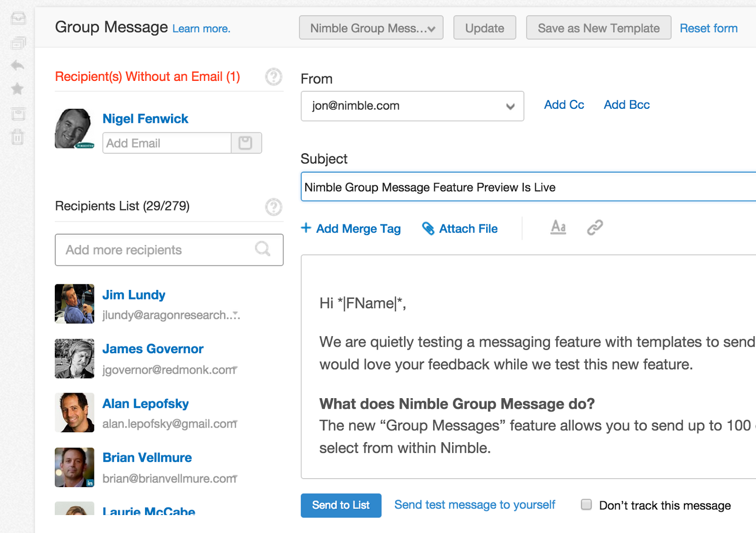This screenshot has width=756, height=533.
Task: Click into the Subject text field
Action: point(528,187)
